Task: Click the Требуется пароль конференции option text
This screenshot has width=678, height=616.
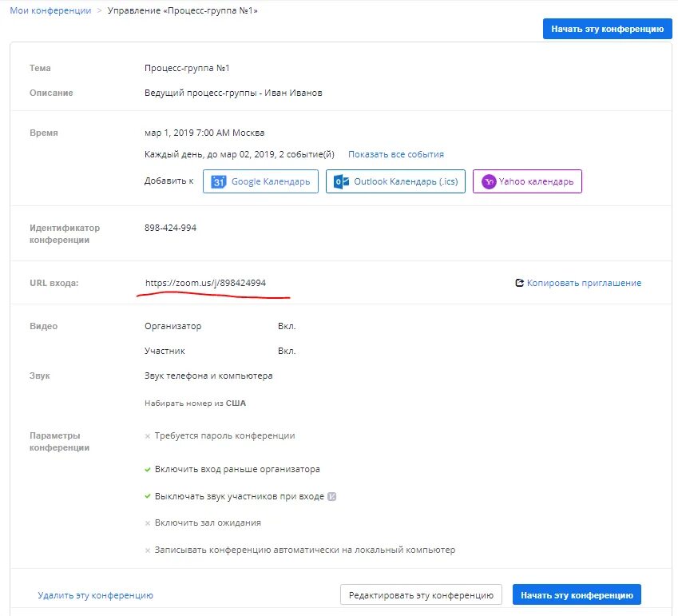Action: coord(225,435)
